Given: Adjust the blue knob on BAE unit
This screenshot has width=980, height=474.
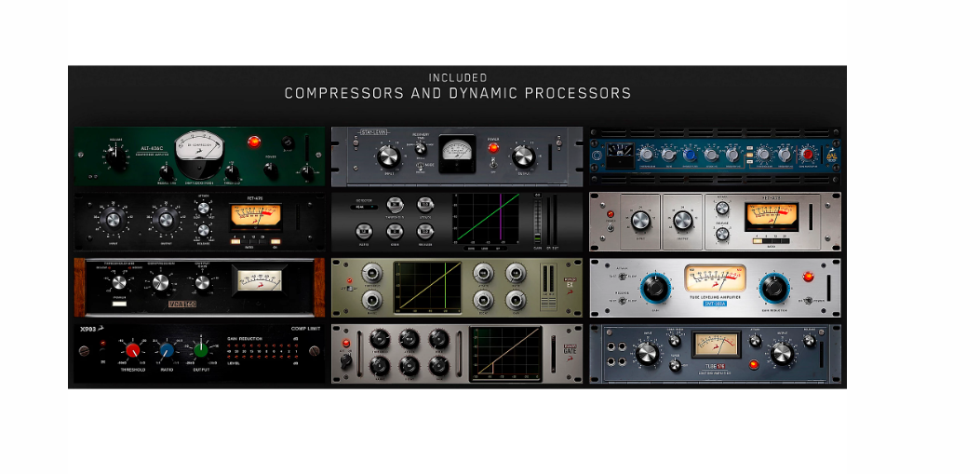Looking at the screenshot, I should 690,156.
